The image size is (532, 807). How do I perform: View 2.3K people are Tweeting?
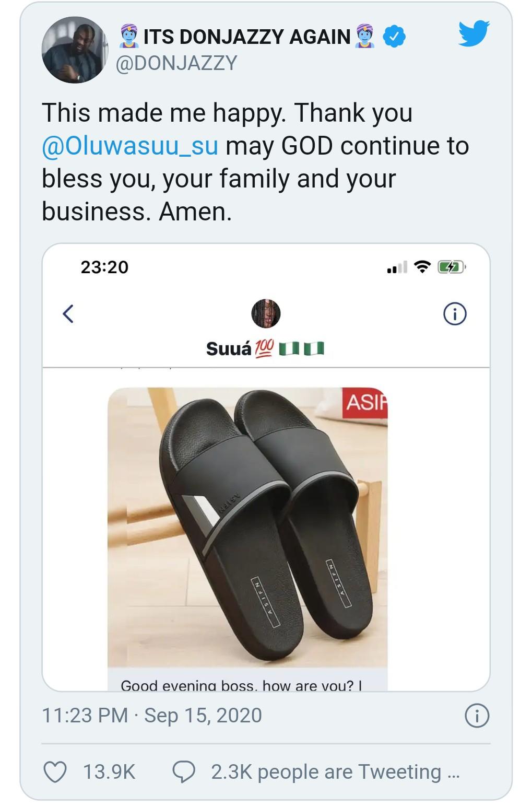335,772
